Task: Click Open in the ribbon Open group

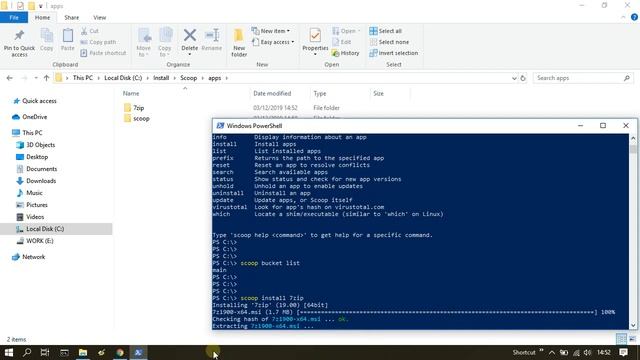Action: click(x=346, y=31)
